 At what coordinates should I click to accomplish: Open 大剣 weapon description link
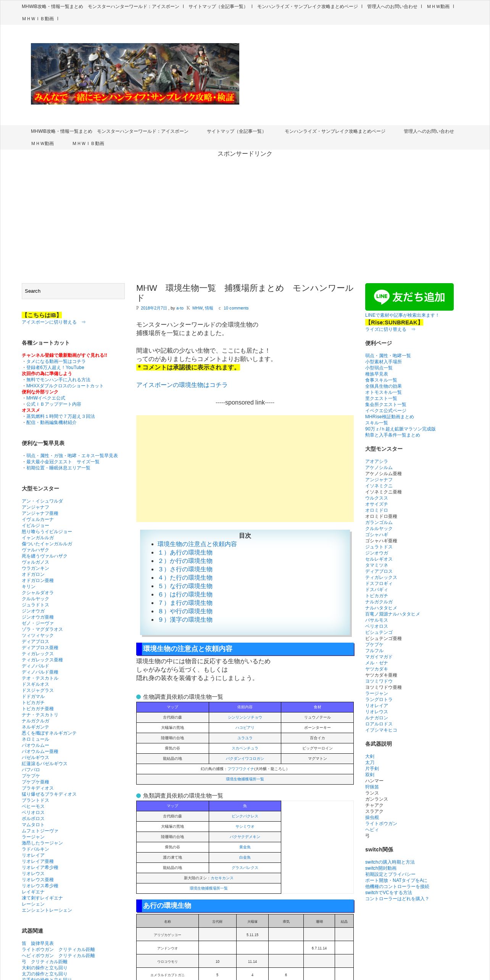tap(370, 756)
